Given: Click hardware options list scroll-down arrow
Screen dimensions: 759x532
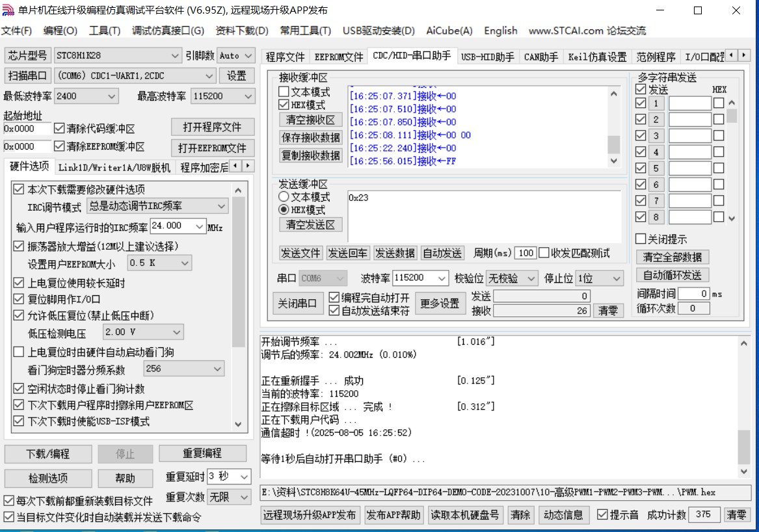Looking at the screenshot, I should (x=238, y=424).
